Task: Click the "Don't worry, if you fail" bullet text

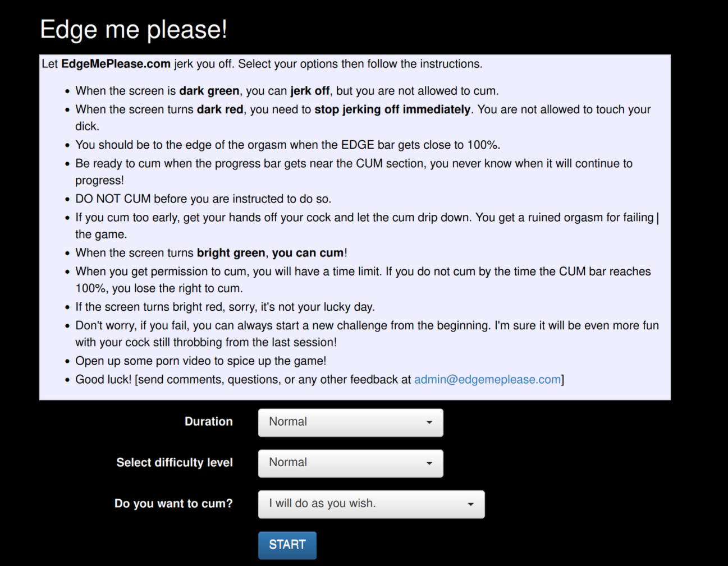Action: click(367, 334)
